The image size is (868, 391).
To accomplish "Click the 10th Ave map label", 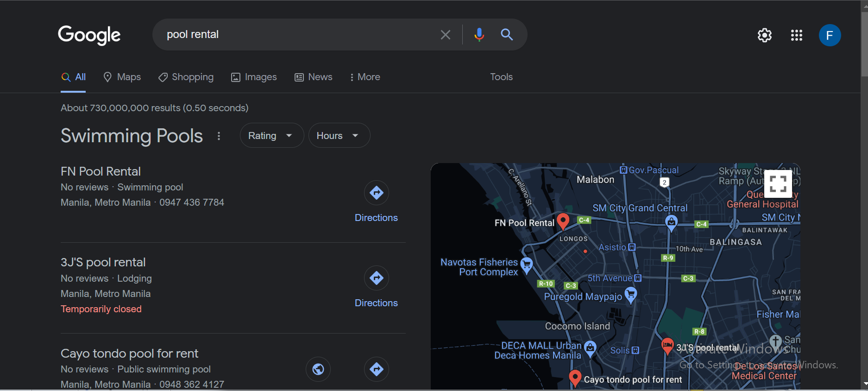I will [x=689, y=249].
